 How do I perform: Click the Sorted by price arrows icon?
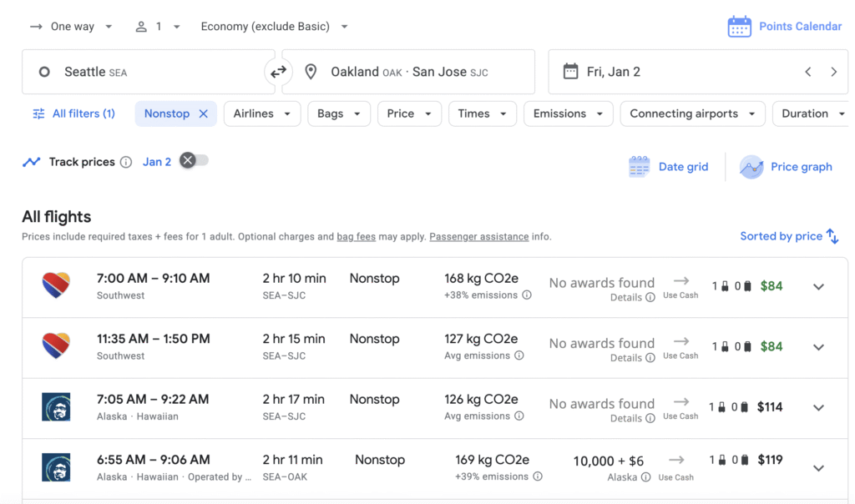(x=832, y=236)
